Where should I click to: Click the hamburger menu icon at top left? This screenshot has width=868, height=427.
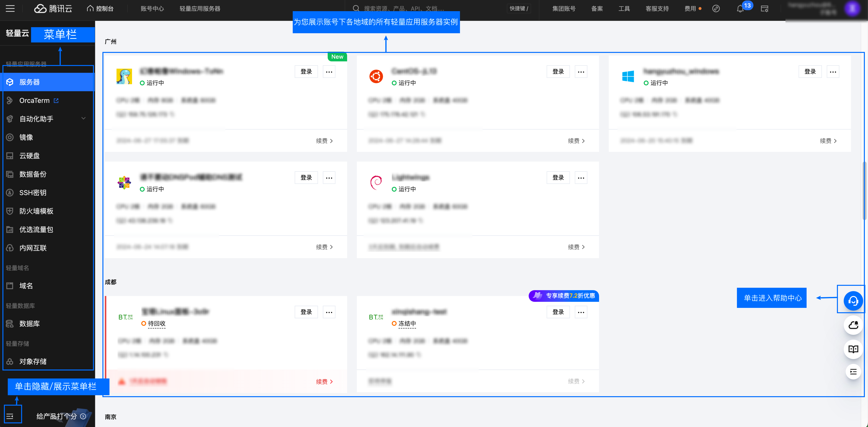(x=10, y=9)
